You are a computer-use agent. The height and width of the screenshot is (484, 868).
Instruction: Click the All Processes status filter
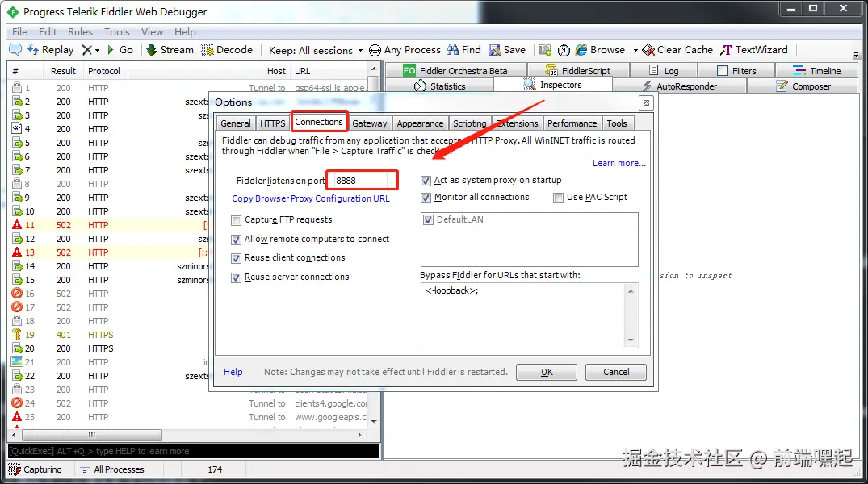coord(112,469)
